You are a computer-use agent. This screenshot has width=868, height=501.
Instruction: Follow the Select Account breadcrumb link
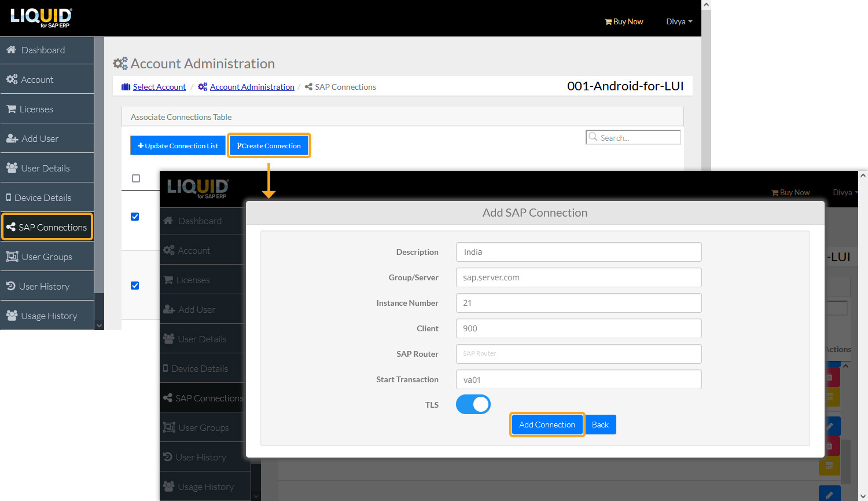[159, 87]
